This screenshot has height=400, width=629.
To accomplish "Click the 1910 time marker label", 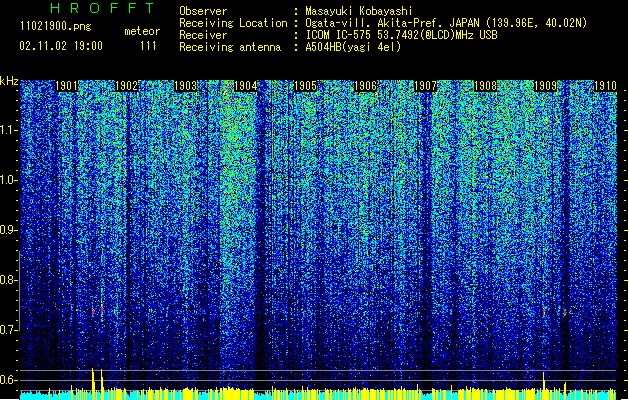I will 605,86.
